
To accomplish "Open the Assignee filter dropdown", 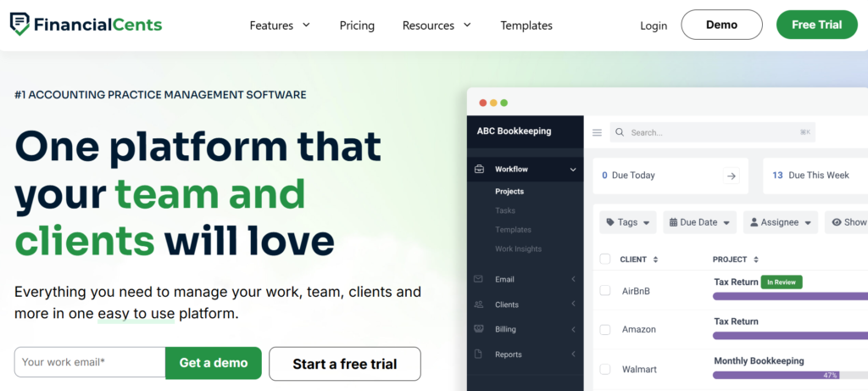I will (781, 222).
